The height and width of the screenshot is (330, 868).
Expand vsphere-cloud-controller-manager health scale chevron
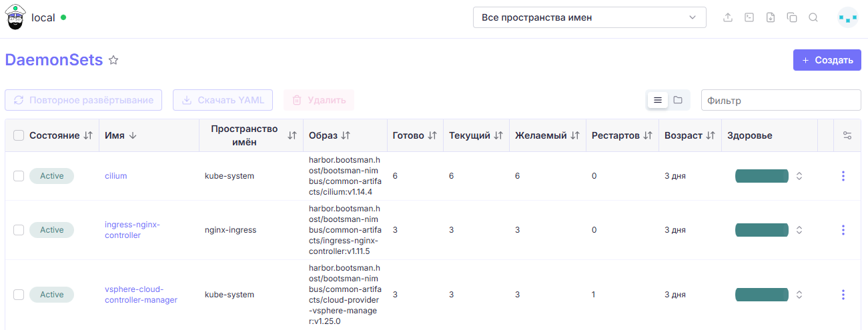[799, 295]
